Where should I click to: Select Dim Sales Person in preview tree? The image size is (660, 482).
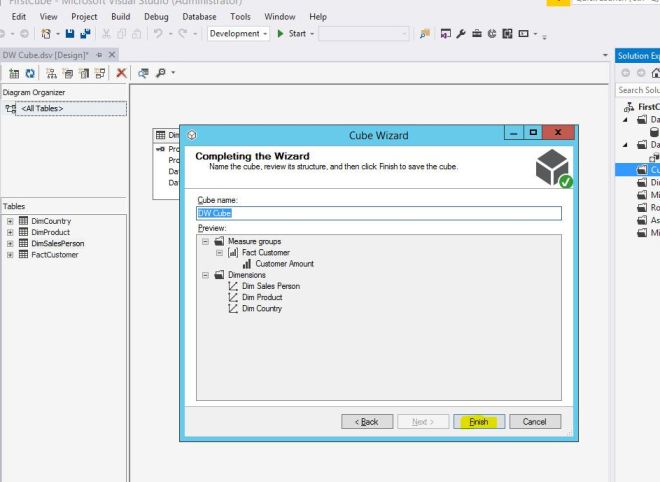coord(263,286)
